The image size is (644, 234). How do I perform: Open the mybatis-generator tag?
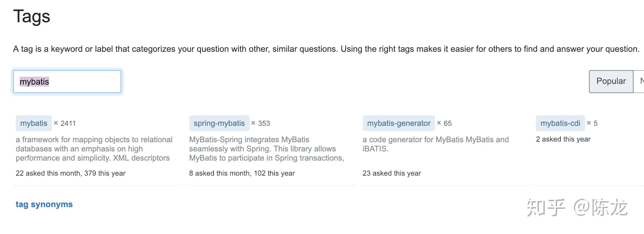click(x=399, y=123)
